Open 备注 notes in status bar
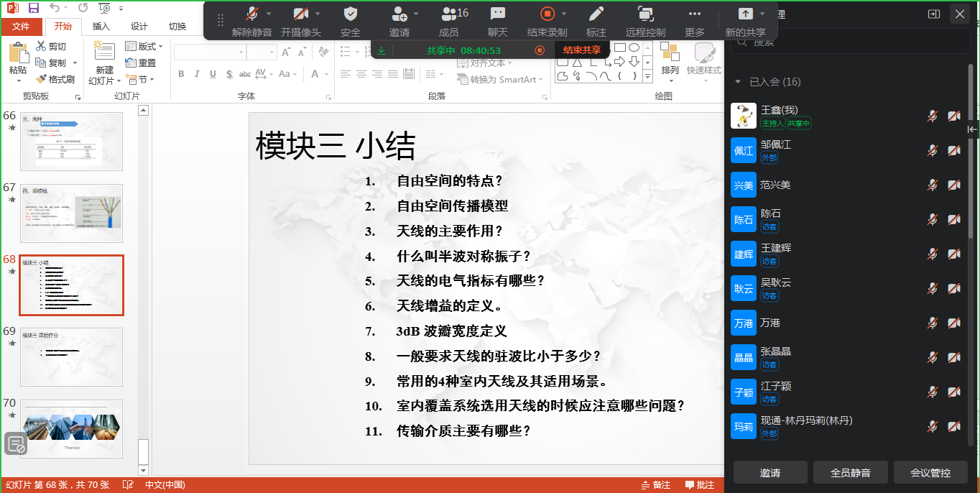Screen dimensions: 980x493 655,485
